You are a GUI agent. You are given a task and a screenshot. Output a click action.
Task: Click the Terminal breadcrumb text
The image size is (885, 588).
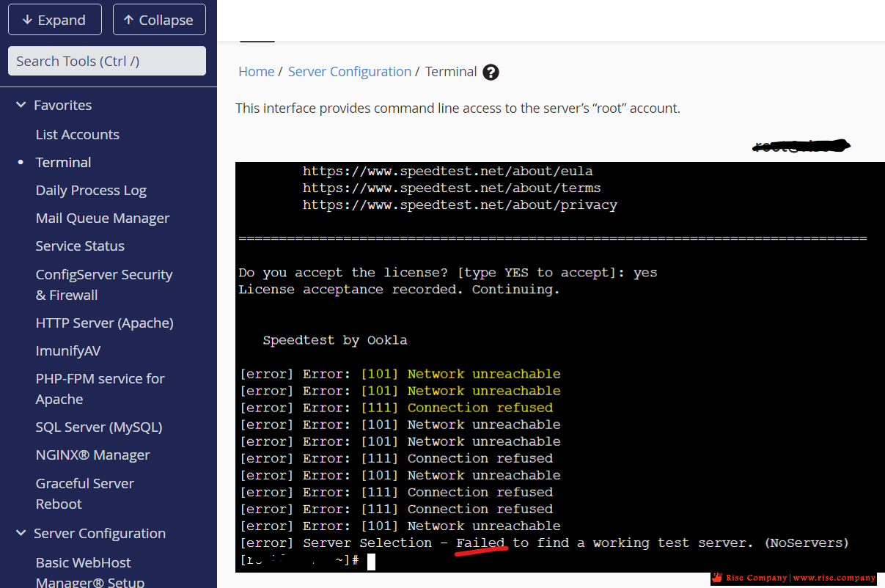click(x=451, y=71)
